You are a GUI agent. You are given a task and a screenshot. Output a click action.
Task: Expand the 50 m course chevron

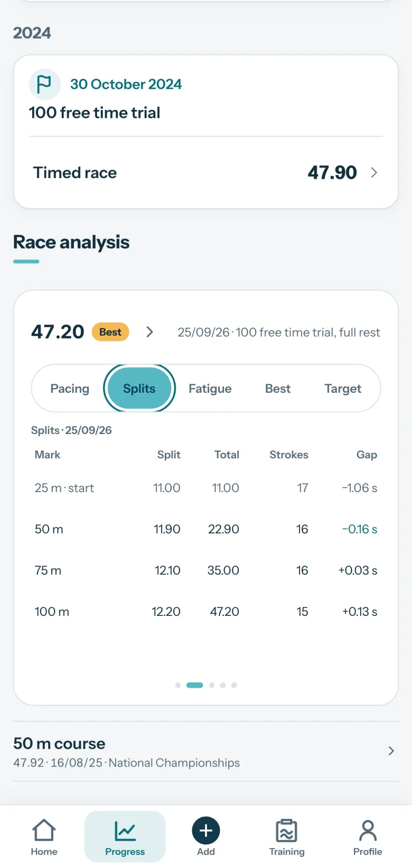click(x=391, y=751)
